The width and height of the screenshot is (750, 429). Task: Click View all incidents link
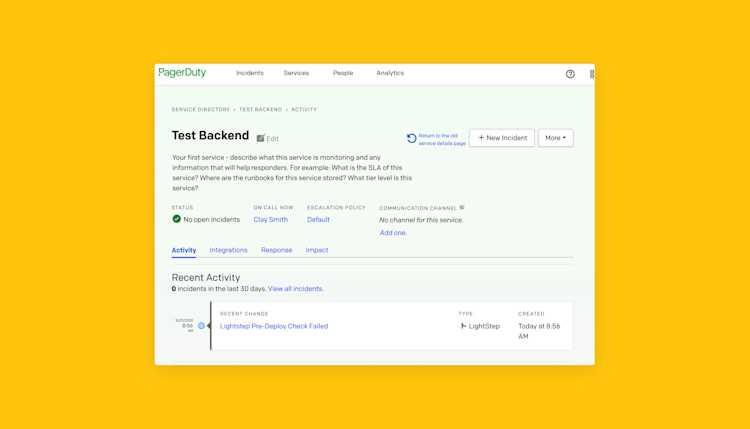click(x=295, y=289)
